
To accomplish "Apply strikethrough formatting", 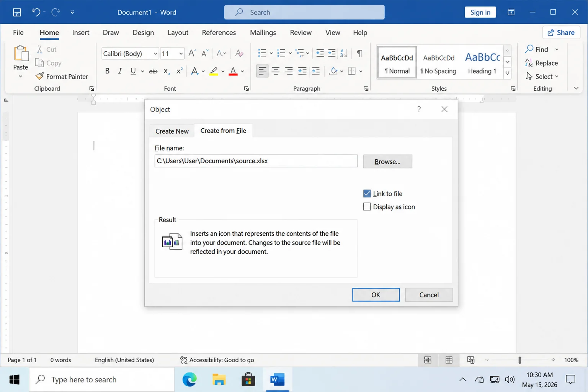I will tap(153, 71).
